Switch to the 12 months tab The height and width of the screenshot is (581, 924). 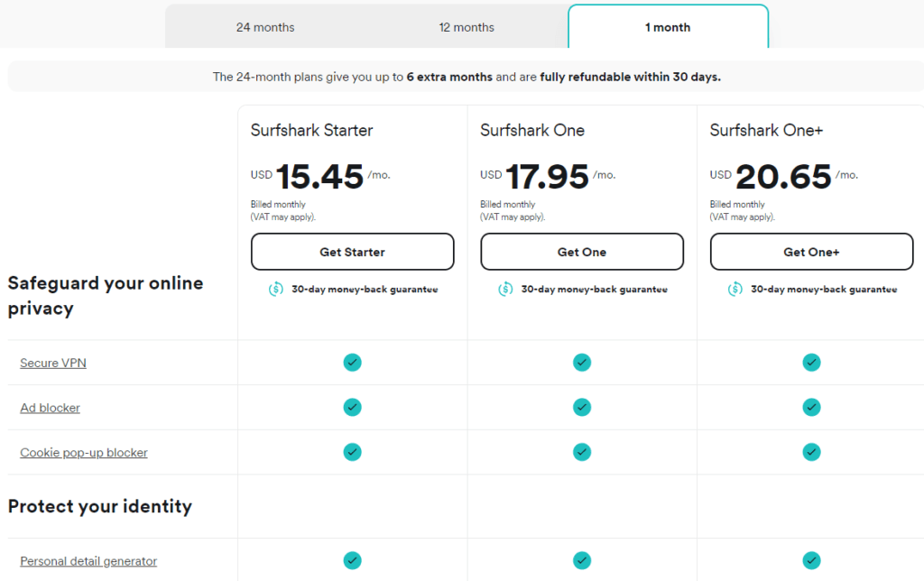(x=467, y=27)
